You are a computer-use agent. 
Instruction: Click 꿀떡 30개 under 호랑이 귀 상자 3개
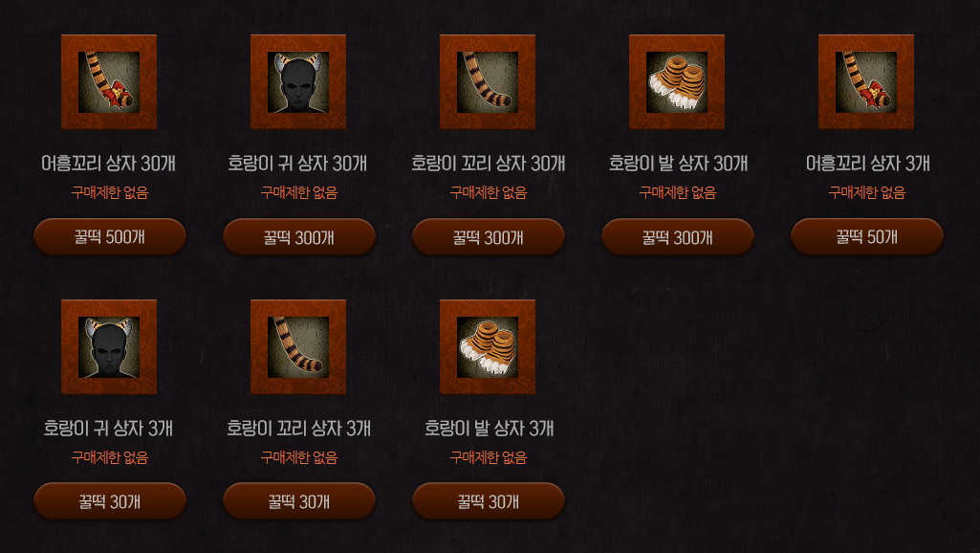pos(110,501)
